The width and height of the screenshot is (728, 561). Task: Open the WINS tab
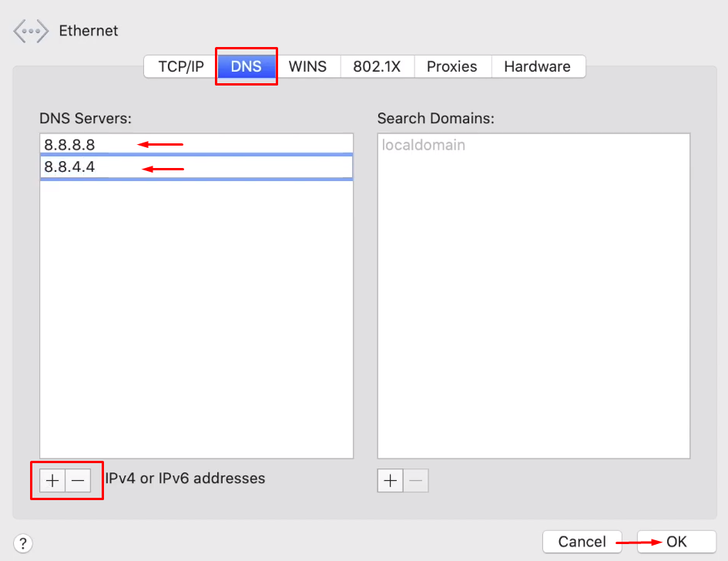[x=307, y=66]
